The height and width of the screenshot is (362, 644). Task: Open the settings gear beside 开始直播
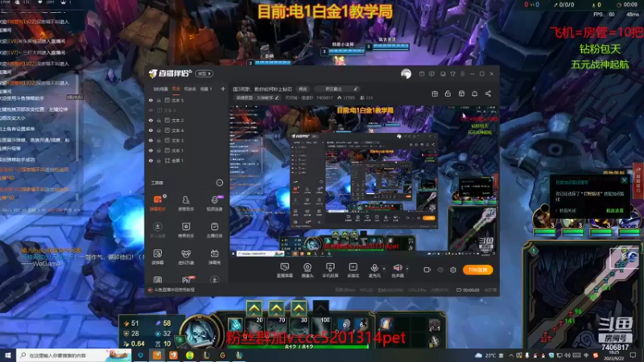pyautogui.click(x=453, y=269)
